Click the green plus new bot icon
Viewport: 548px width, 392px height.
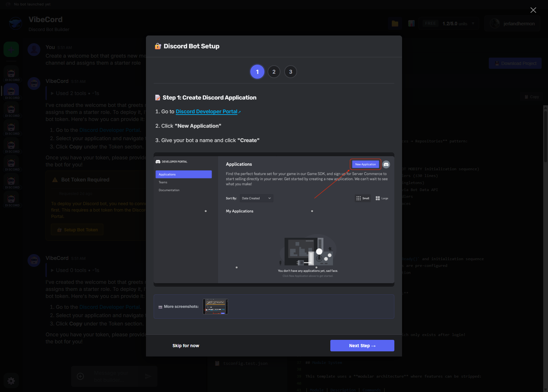coord(11,50)
